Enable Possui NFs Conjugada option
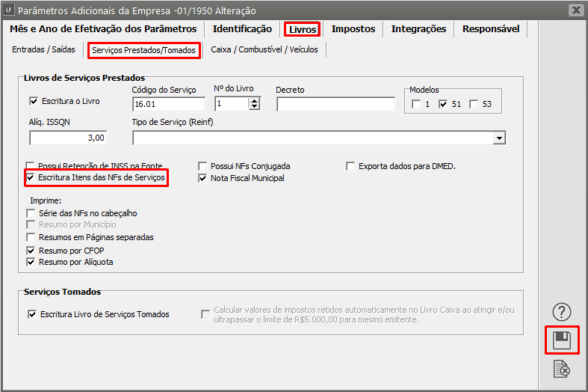This screenshot has width=588, height=392. tap(203, 166)
